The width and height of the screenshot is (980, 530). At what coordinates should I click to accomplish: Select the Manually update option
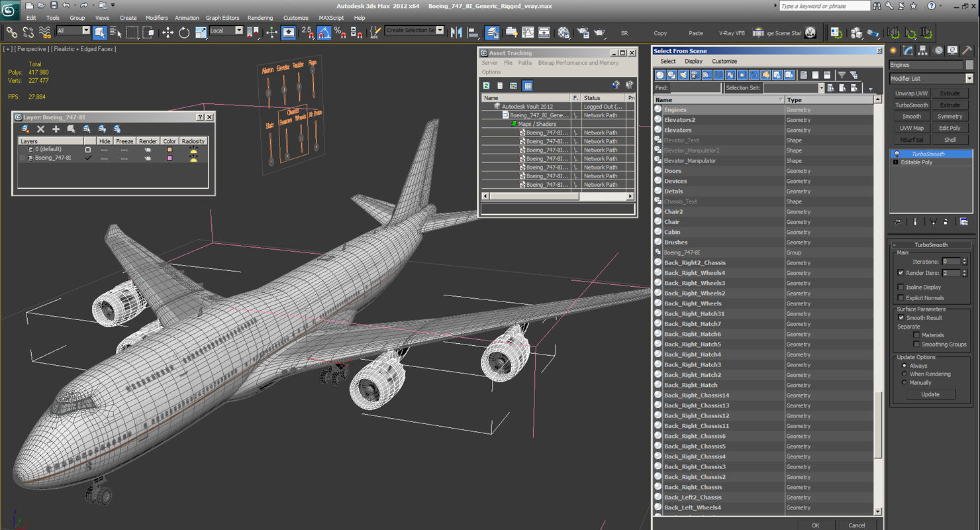point(904,382)
